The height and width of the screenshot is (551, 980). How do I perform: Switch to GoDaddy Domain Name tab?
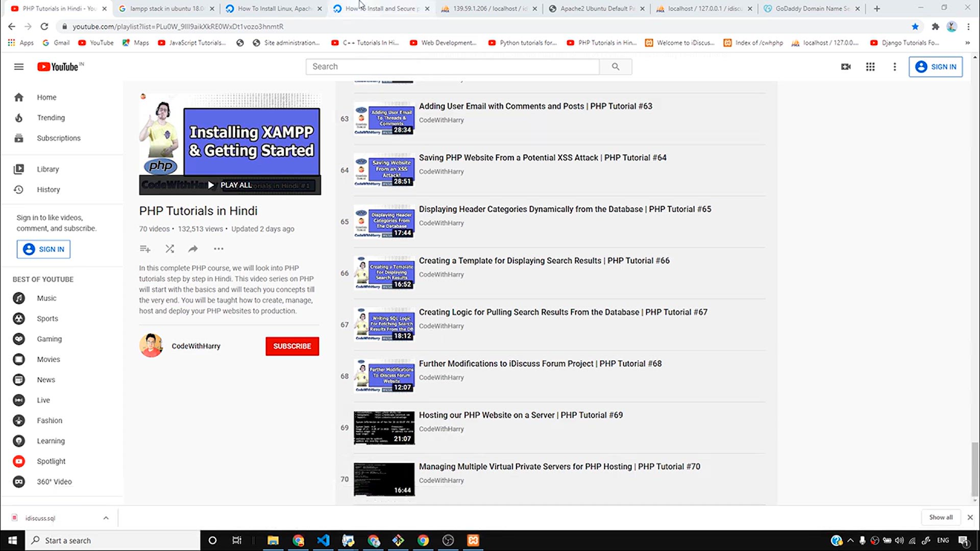(x=812, y=9)
